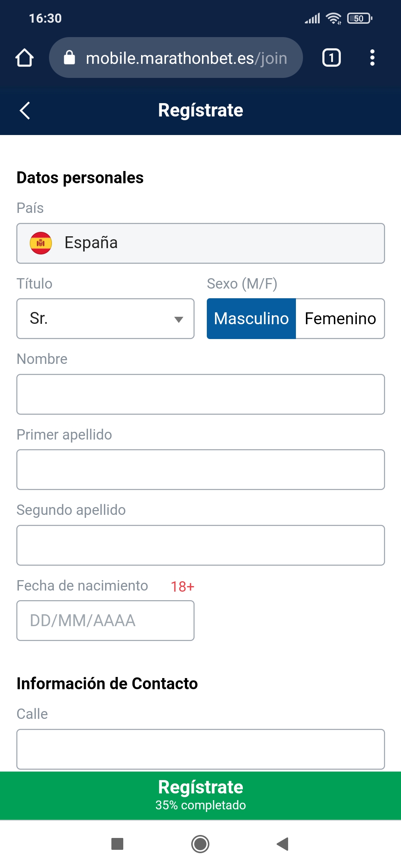Tap the mobile.marathonbet.es address bar
The image size is (401, 868).
(186, 58)
